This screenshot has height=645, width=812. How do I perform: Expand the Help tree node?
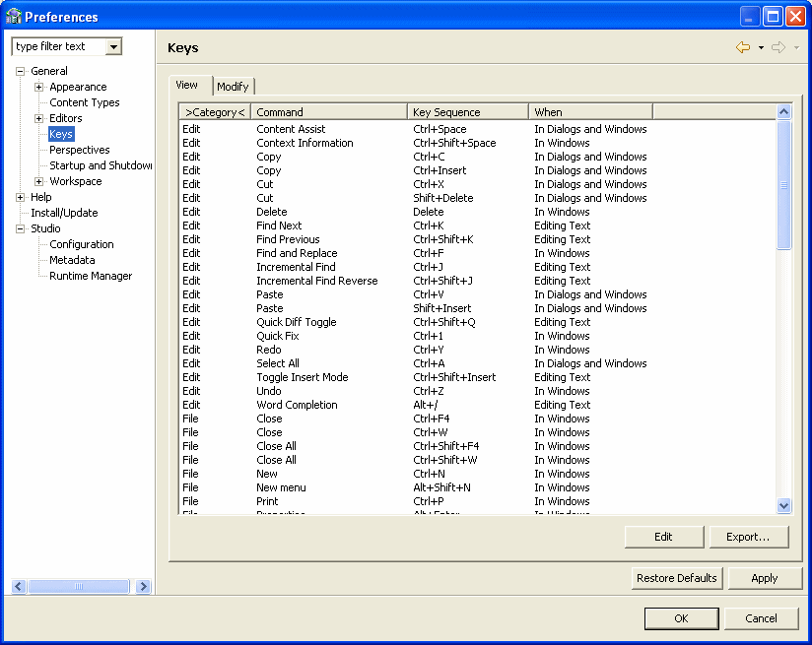[x=20, y=197]
